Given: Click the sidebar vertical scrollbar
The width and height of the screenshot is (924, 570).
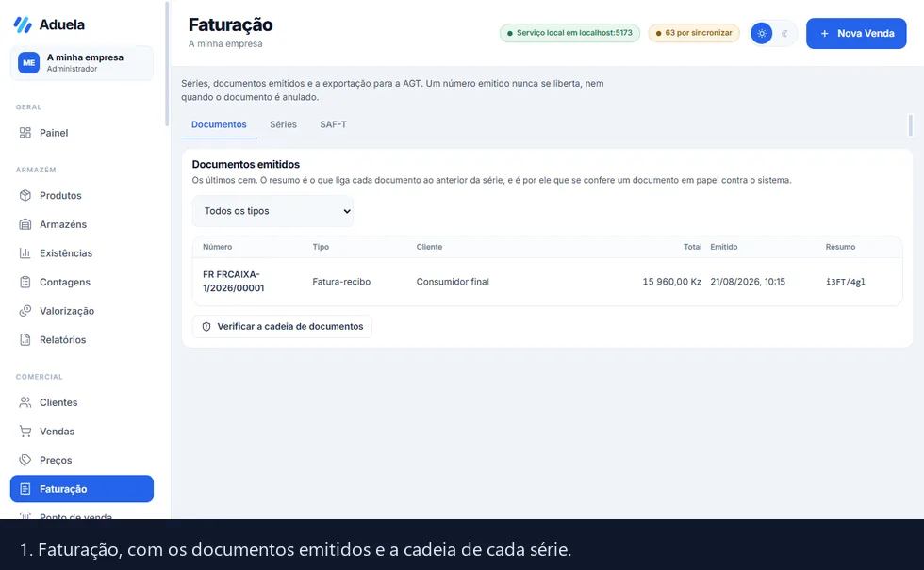Looking at the screenshot, I should pyautogui.click(x=168, y=64).
